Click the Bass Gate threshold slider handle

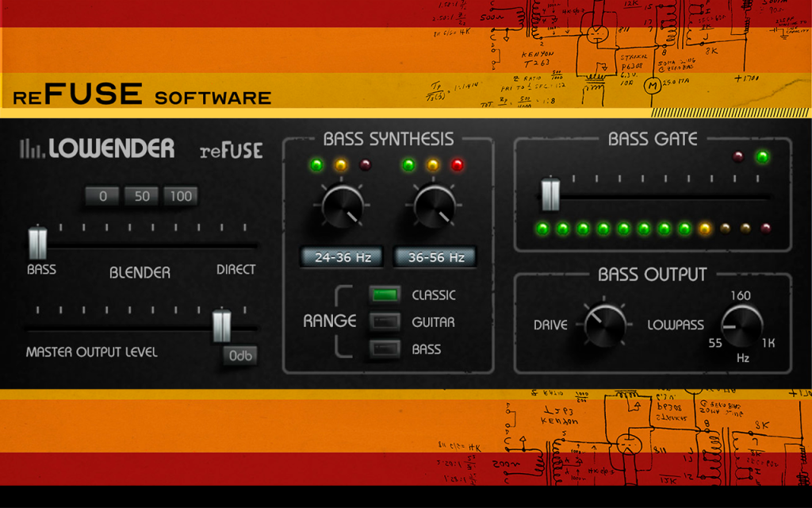[550, 194]
